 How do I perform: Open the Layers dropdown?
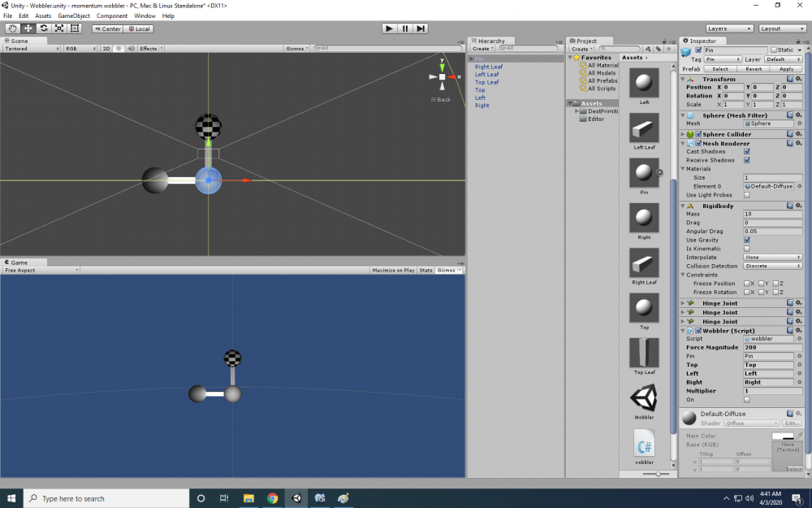(728, 28)
